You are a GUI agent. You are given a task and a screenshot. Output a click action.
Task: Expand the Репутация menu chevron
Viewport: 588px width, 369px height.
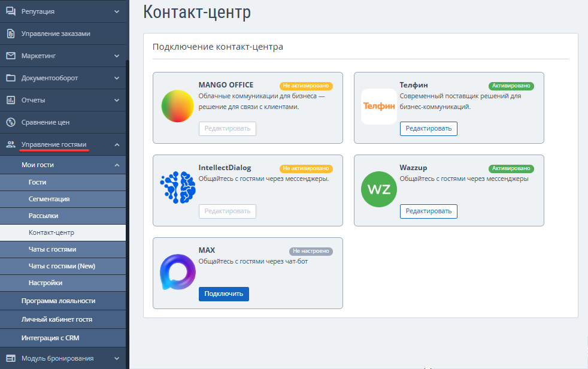tap(117, 11)
